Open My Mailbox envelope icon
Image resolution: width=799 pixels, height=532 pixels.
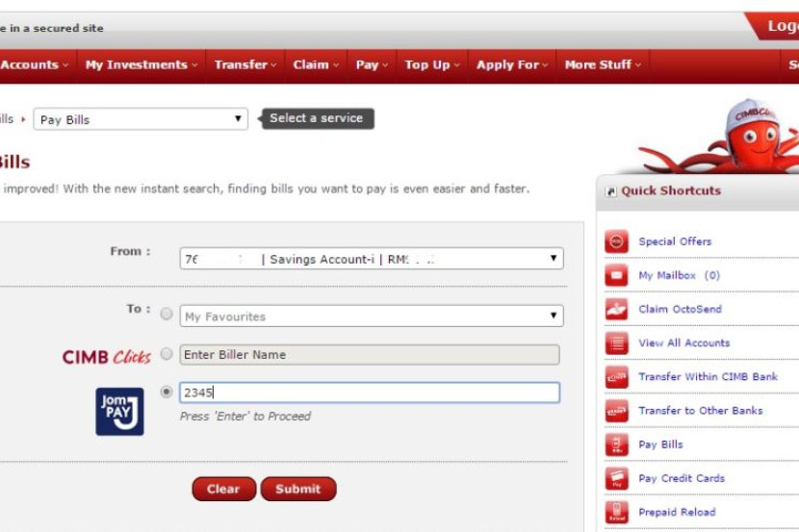[616, 275]
